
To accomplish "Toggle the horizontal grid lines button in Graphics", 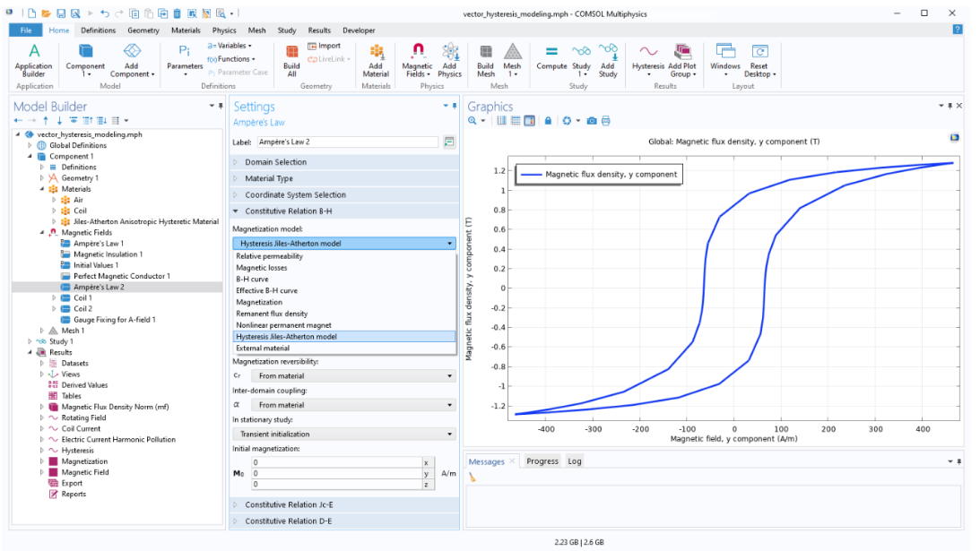I will point(515,121).
